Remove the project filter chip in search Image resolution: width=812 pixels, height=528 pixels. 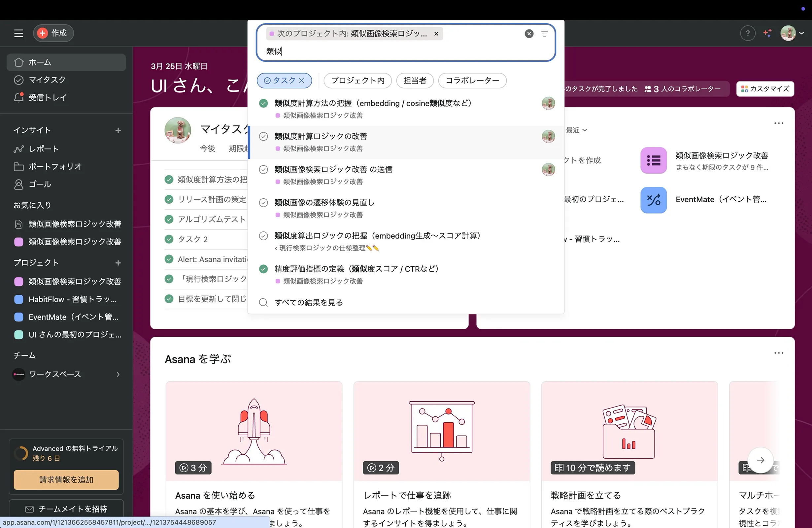(x=436, y=34)
